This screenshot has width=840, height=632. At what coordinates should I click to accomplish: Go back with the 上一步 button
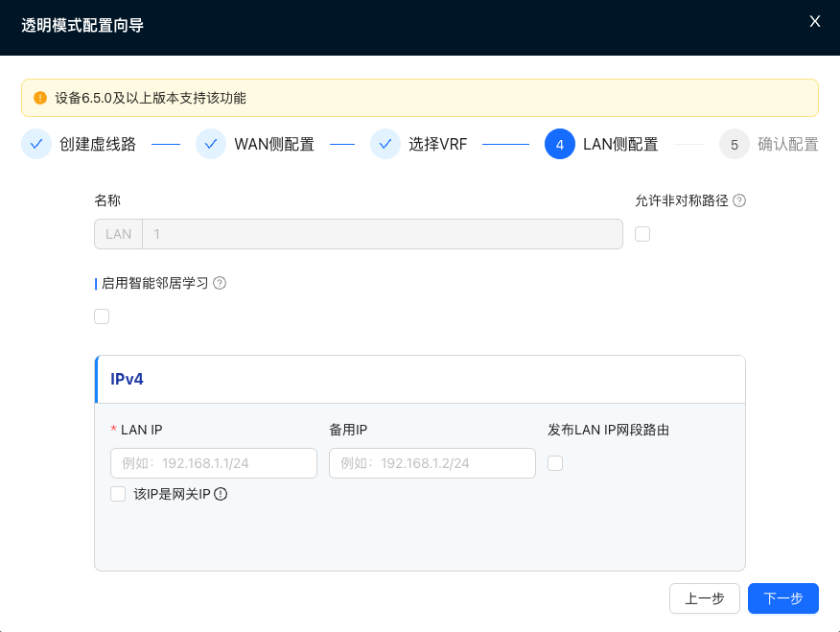tap(704, 597)
